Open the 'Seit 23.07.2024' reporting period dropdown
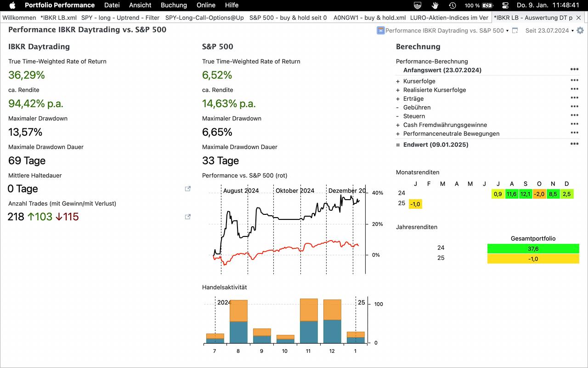 tap(549, 30)
